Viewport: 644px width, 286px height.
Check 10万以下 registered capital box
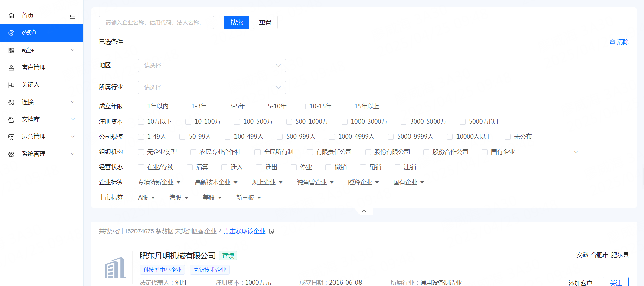pyautogui.click(x=141, y=122)
